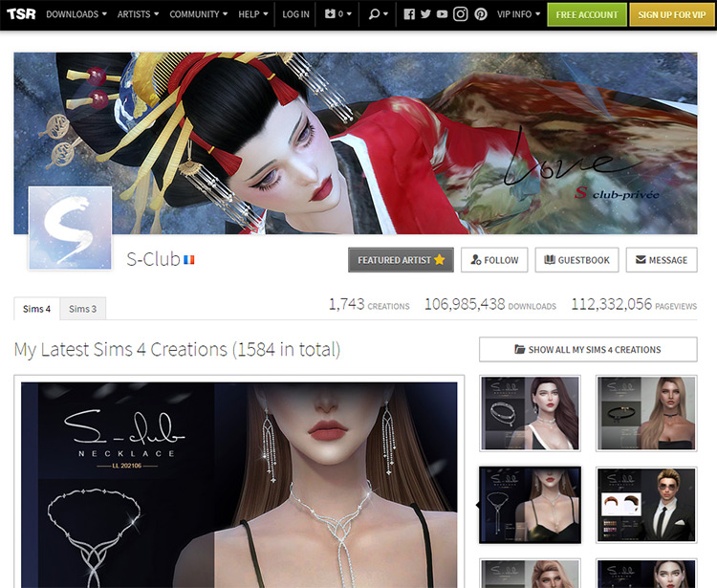This screenshot has width=717, height=588.
Task: Click the Featured Artist button
Action: click(401, 260)
